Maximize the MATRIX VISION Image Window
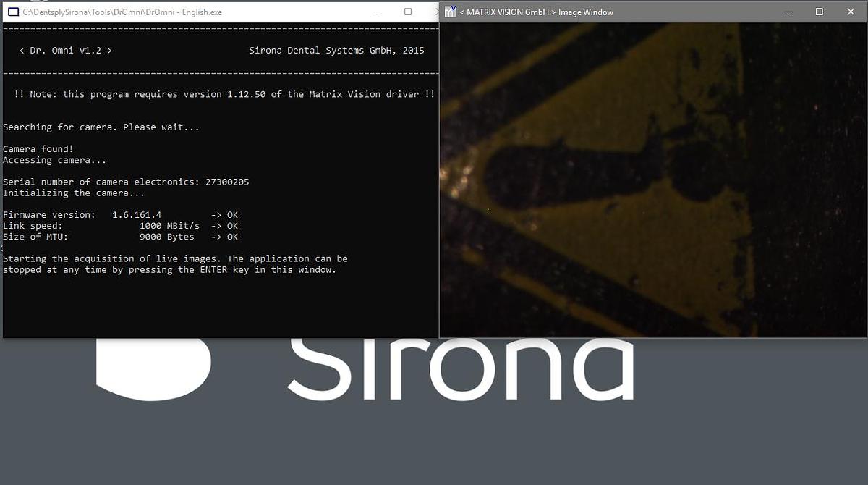The image size is (868, 485). [x=819, y=12]
